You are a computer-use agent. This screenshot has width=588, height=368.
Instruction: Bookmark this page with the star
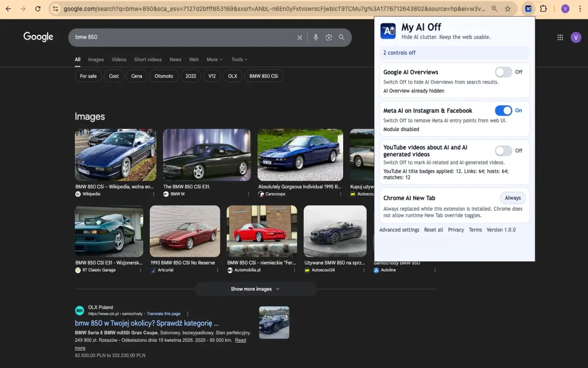[508, 9]
